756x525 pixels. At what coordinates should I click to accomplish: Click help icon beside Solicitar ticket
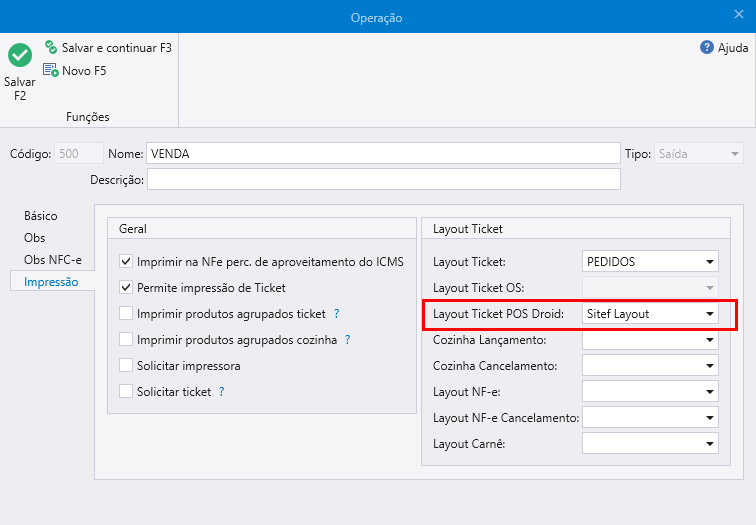point(221,392)
